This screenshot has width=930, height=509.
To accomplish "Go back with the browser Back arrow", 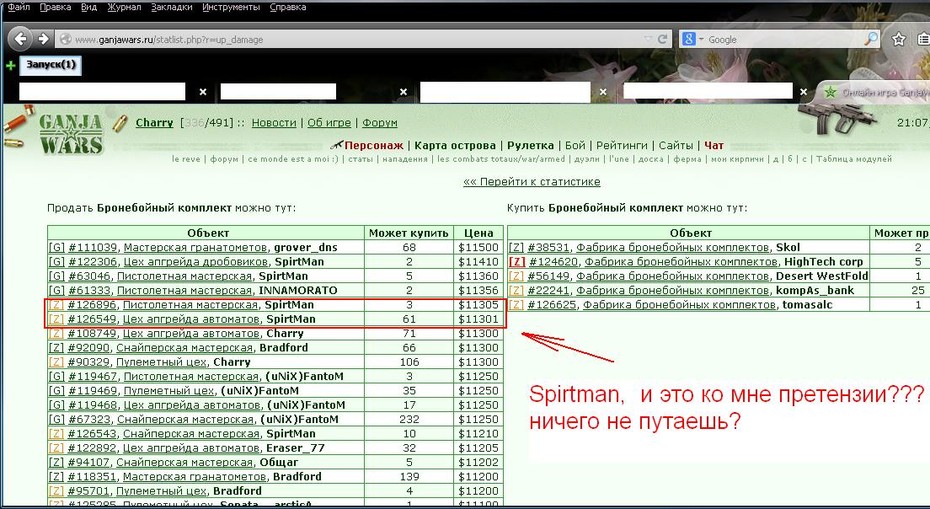I will [20, 39].
